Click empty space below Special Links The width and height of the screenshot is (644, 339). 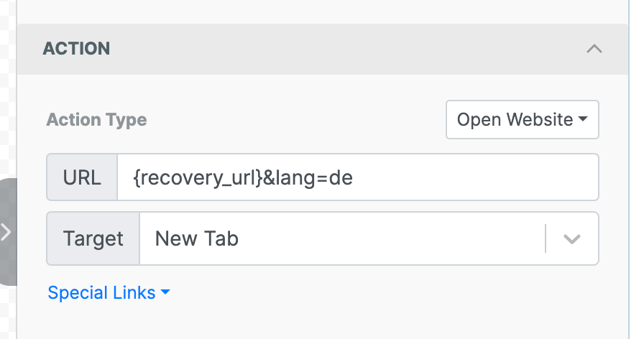[x=316, y=322]
